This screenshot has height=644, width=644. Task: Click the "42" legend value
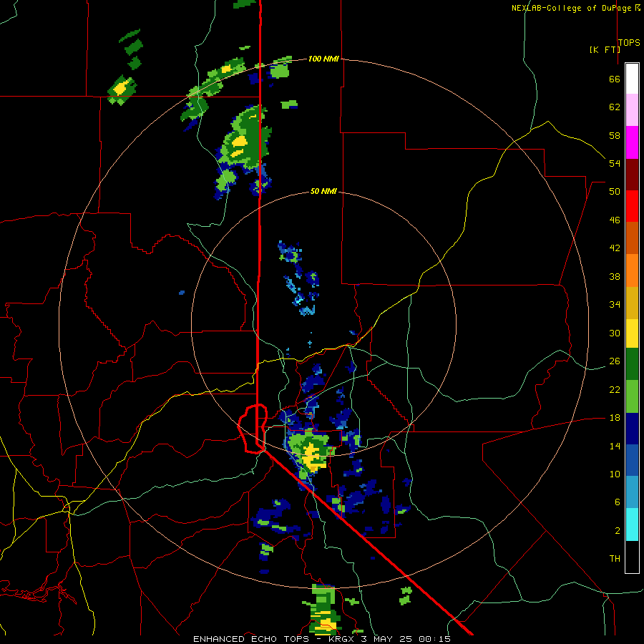615,248
